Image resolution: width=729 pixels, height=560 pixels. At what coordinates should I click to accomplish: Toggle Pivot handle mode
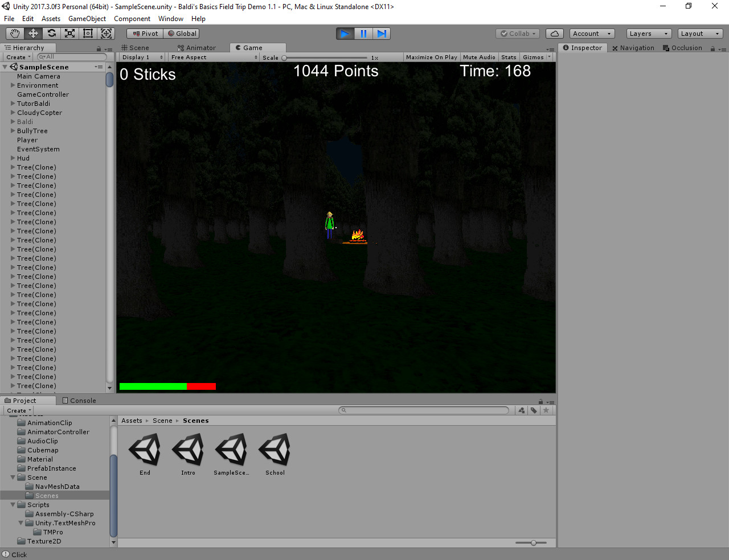tap(144, 33)
